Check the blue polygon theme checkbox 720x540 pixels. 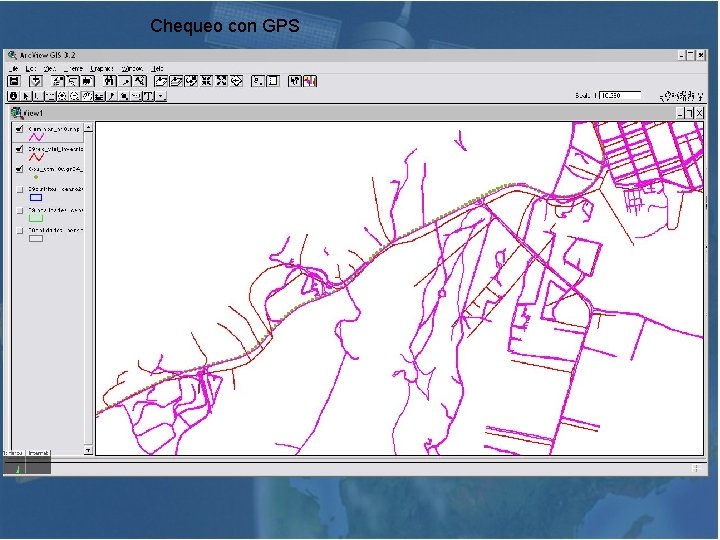(x=19, y=189)
